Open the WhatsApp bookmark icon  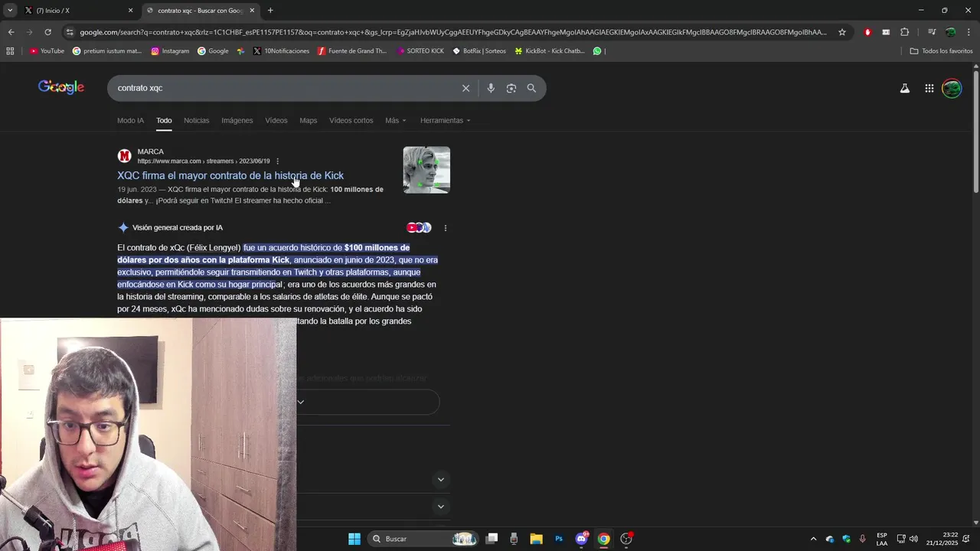pos(597,51)
